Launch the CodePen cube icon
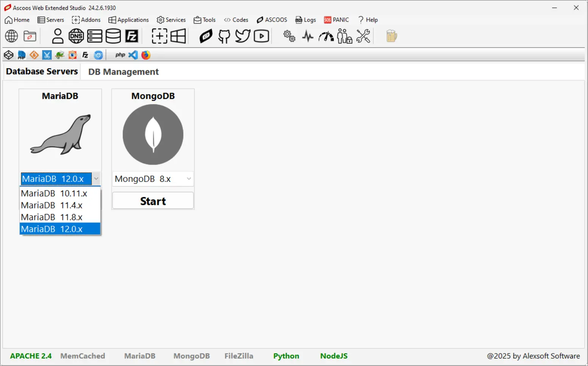Screen dimensions: 588x366 pyautogui.click(x=9, y=55)
